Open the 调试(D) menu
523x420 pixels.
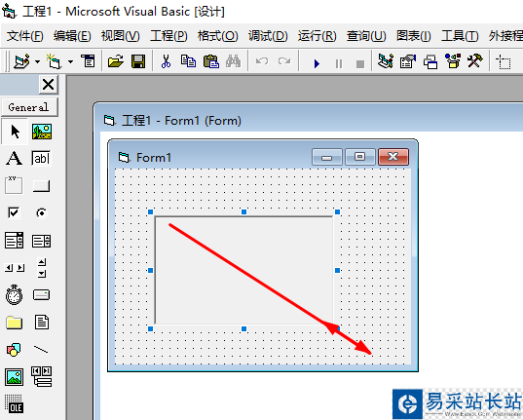(x=268, y=36)
